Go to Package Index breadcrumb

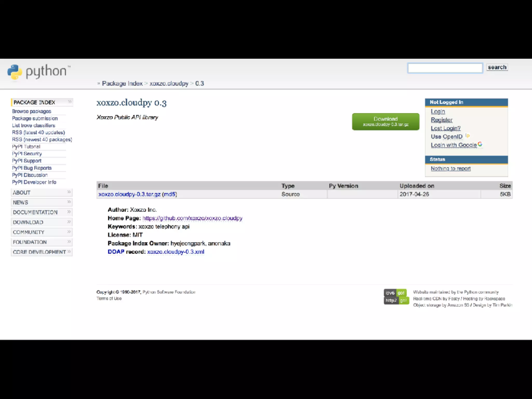122,83
